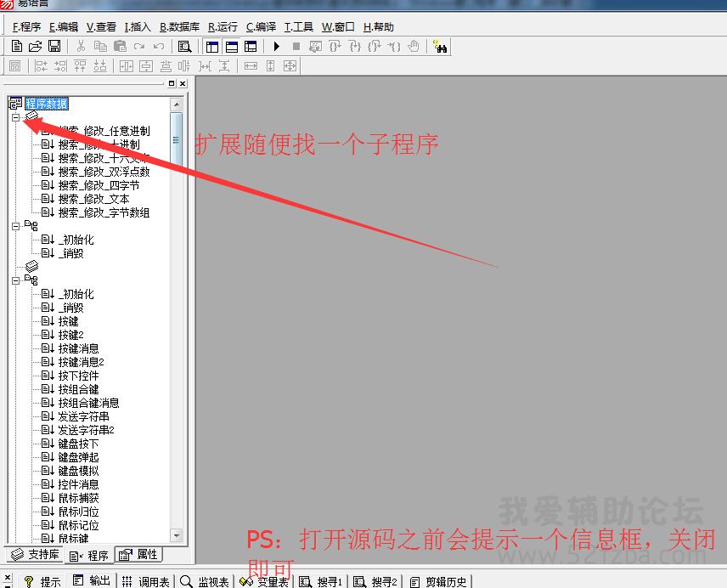
Task: Click the same-width-and-height sizing icon
Action: click(x=290, y=65)
